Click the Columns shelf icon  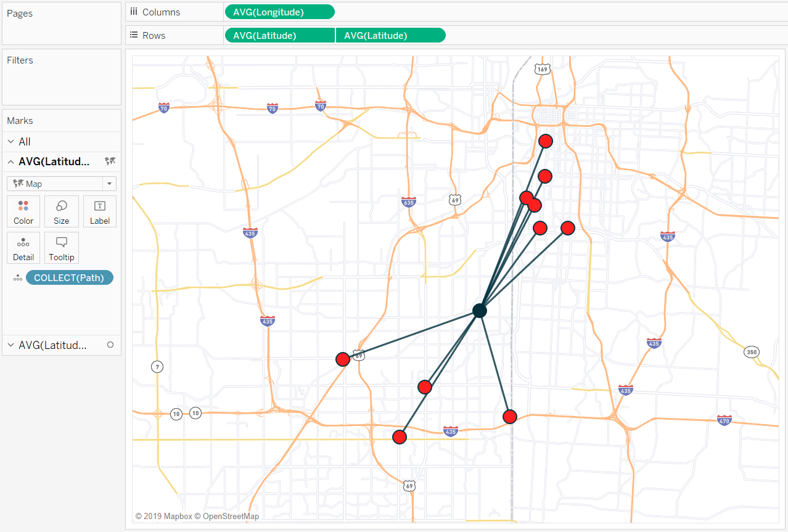coord(134,12)
